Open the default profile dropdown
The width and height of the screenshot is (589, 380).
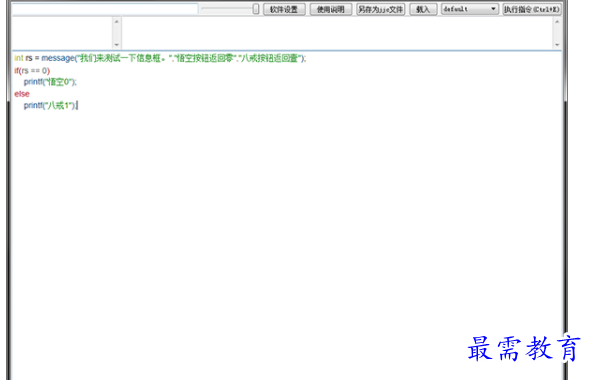(470, 9)
